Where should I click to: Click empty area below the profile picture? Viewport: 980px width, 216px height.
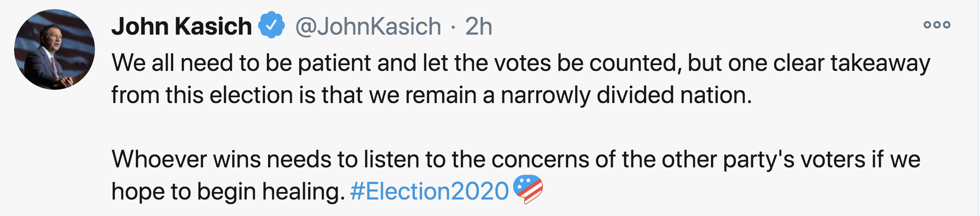click(55, 157)
